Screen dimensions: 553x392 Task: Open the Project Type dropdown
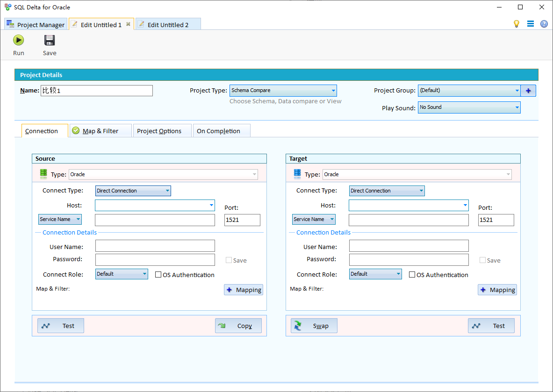tap(283, 91)
